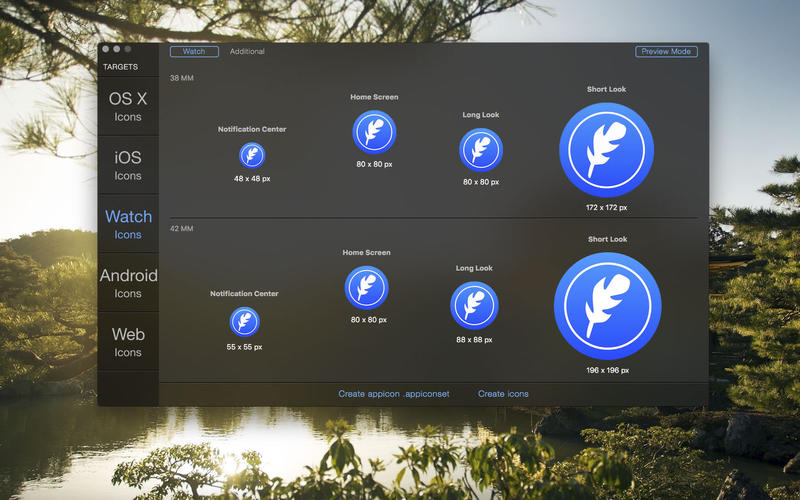Click the 42 MM Home Screen icon
This screenshot has height=500, width=800.
(366, 287)
